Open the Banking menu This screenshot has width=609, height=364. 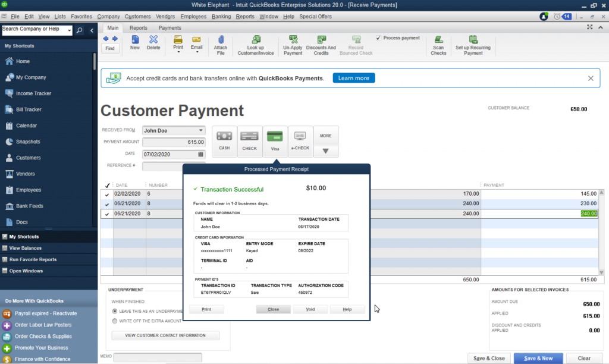(221, 17)
